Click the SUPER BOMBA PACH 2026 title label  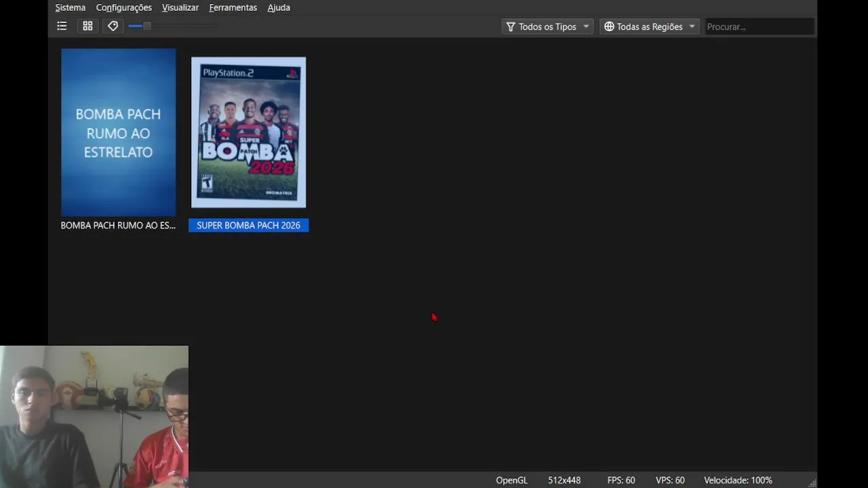click(x=249, y=225)
